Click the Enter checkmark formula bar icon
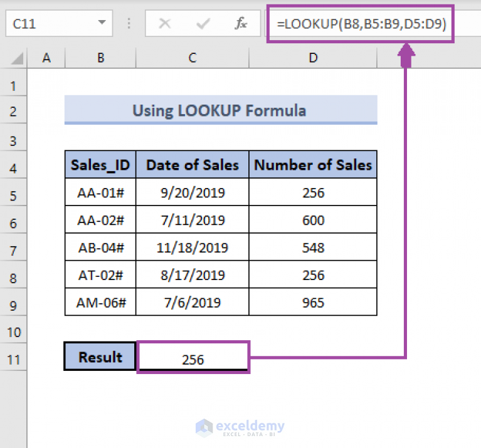481x448 pixels. 203,24
